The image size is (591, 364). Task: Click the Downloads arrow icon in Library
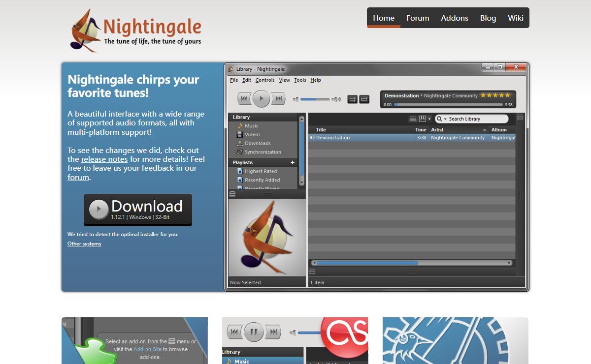coord(240,143)
